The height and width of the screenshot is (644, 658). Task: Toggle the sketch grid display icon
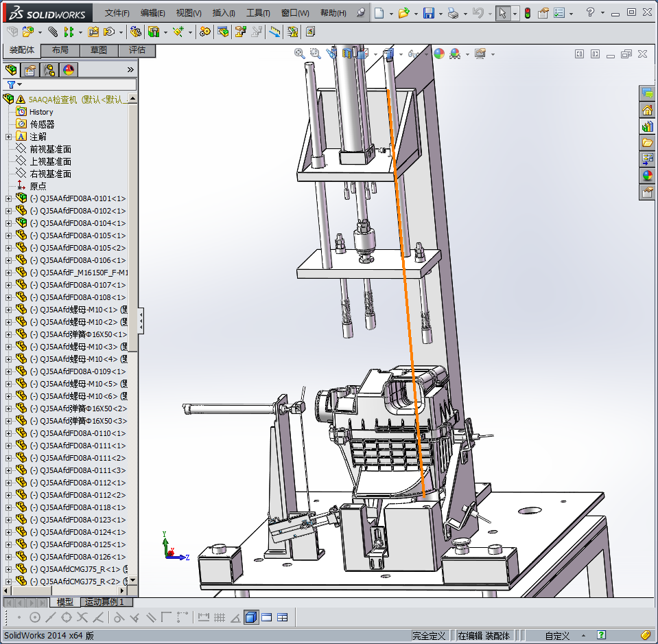point(220,618)
